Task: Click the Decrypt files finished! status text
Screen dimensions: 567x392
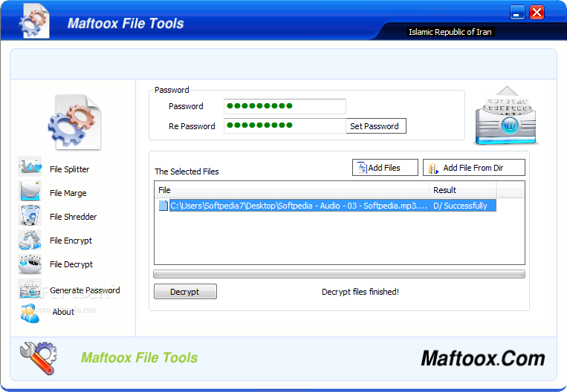Action: (x=360, y=292)
